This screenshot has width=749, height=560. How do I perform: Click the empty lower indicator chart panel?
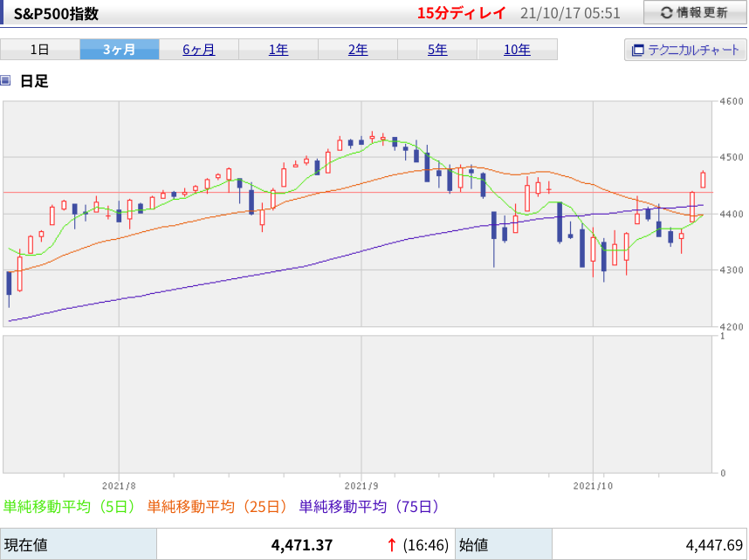coord(357,405)
